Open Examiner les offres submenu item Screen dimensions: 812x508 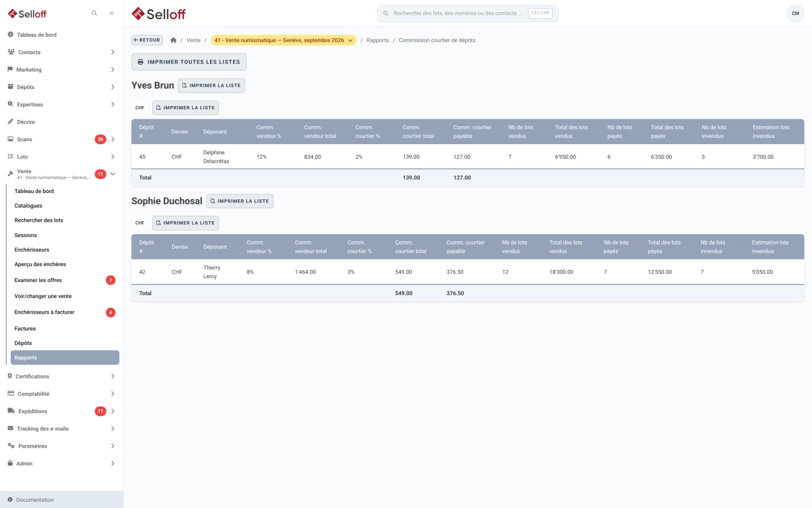(65, 280)
